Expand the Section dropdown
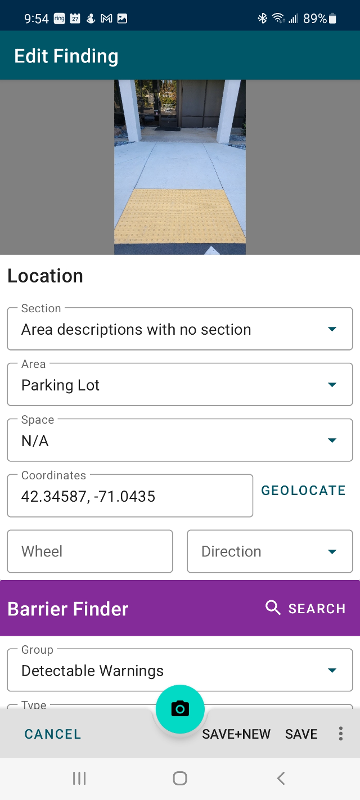Image resolution: width=360 pixels, height=800 pixels. (180, 329)
